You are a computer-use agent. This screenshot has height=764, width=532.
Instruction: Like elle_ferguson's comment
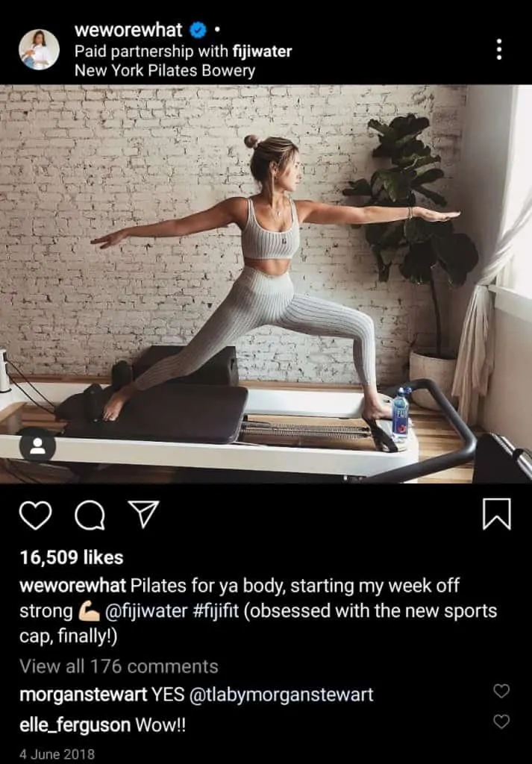click(501, 721)
